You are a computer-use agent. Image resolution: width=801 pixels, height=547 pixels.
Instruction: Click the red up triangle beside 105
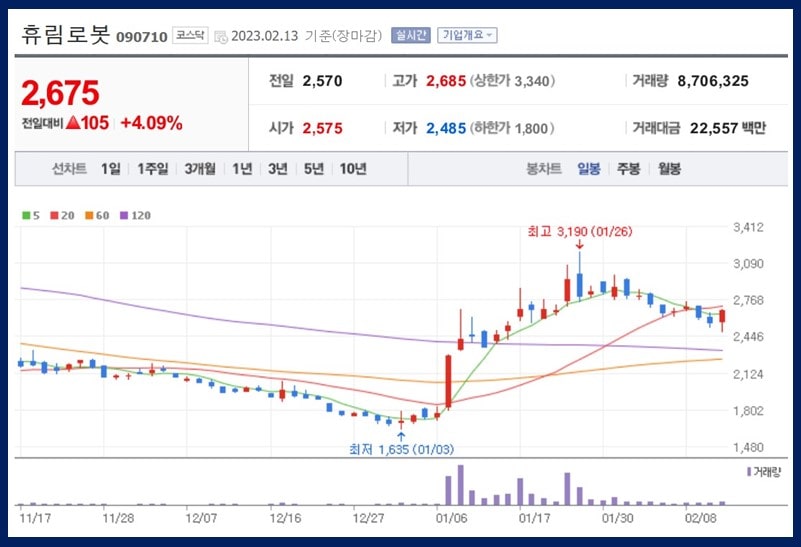click(x=73, y=122)
